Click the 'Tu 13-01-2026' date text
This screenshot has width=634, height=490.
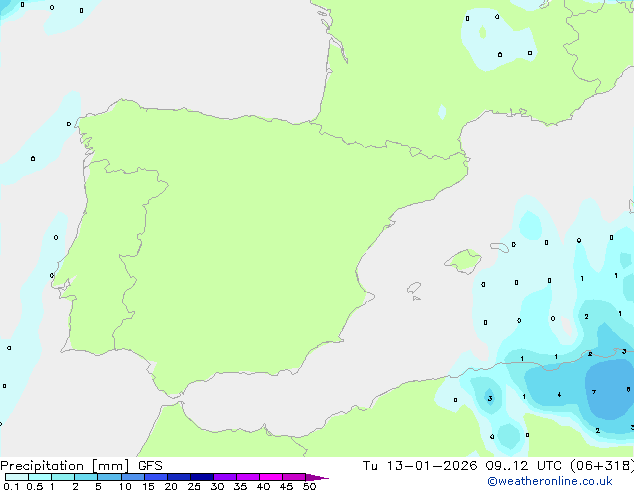420,466
